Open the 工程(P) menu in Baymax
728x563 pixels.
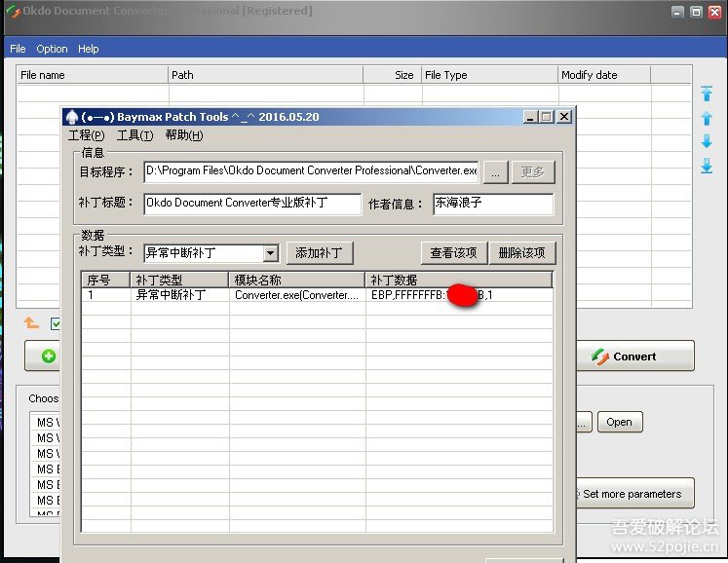point(87,135)
